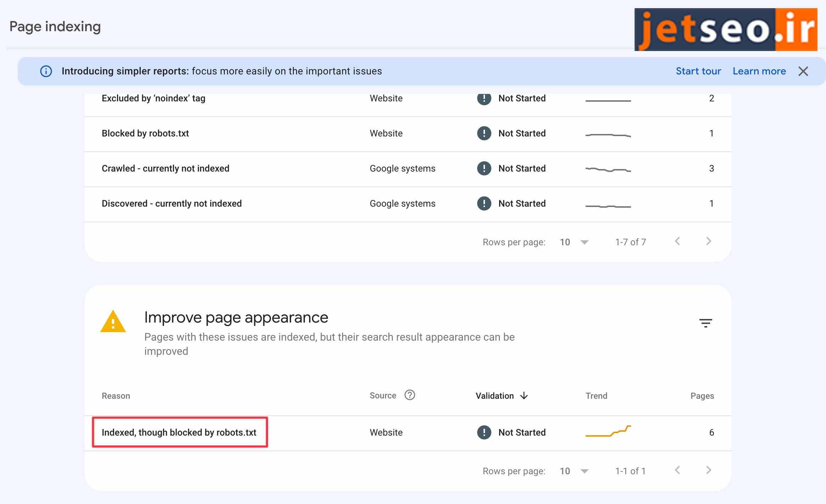The width and height of the screenshot is (826, 504).
Task: Go to next page in upper table
Action: pos(708,241)
